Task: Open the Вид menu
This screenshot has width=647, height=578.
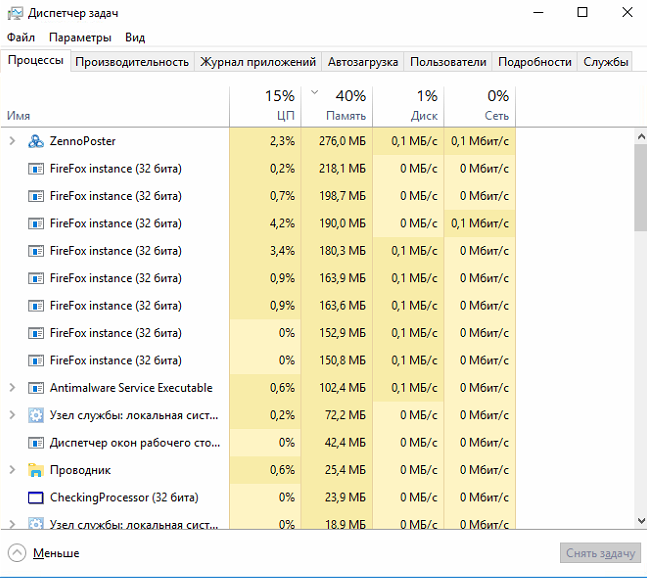Action: click(x=135, y=38)
